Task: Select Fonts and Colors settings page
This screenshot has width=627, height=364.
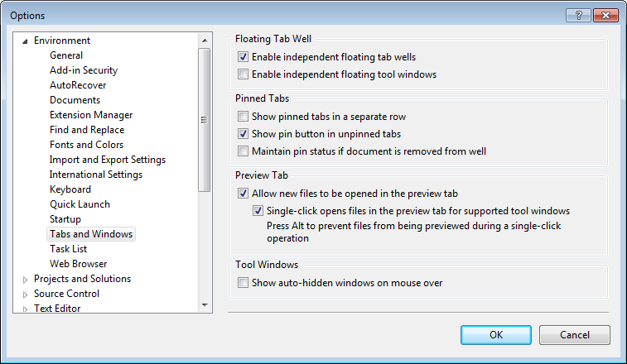Action: (86, 145)
